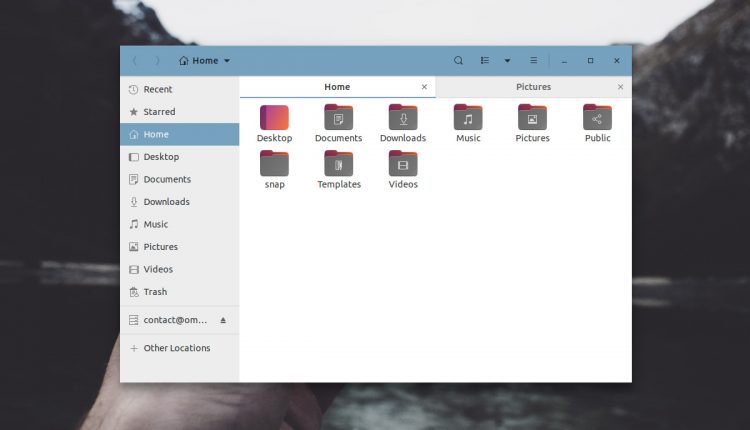Select the Pictures folder icon in grid
Viewport: 750px width, 430px height.
[x=532, y=118]
